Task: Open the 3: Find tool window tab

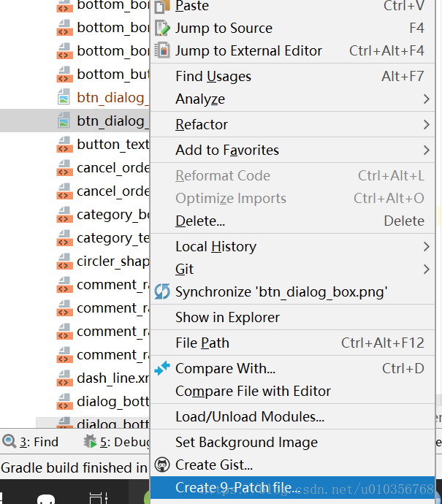Action: [31, 442]
